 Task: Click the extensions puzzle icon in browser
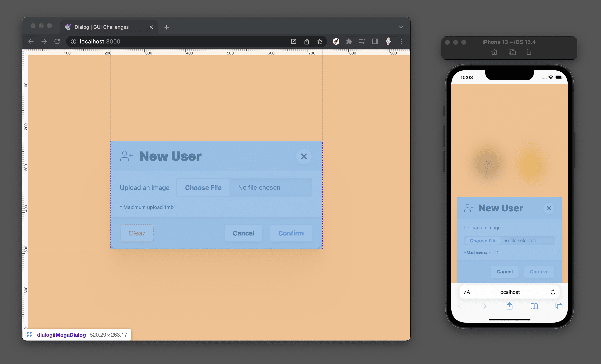click(349, 41)
